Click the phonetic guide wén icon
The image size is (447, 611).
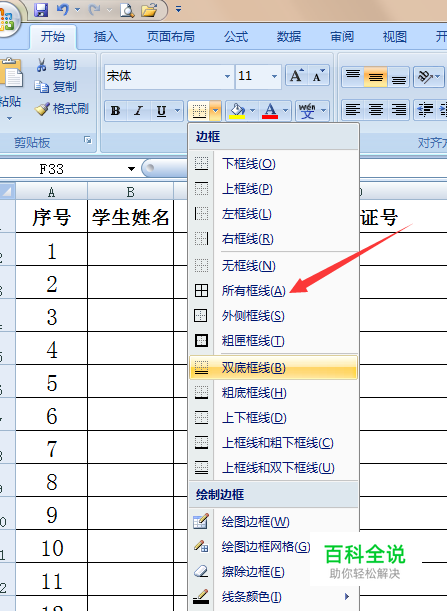pyautogui.click(x=307, y=111)
